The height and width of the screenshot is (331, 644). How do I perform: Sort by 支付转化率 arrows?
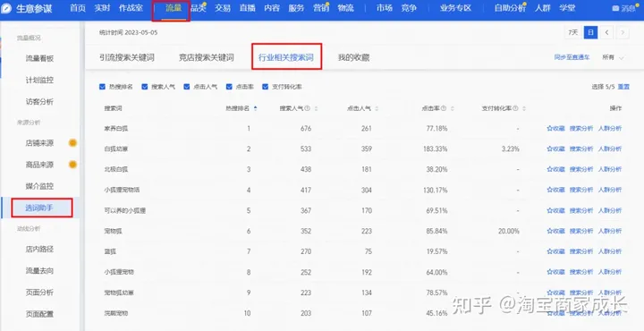[523, 108]
